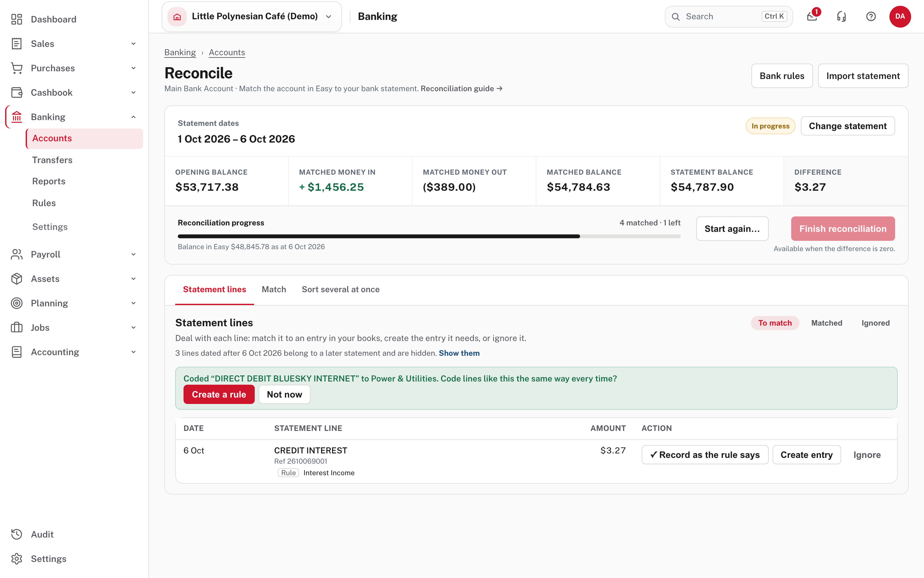Image resolution: width=924 pixels, height=578 pixels.
Task: Open the Reconciliation guide link
Action: click(461, 88)
